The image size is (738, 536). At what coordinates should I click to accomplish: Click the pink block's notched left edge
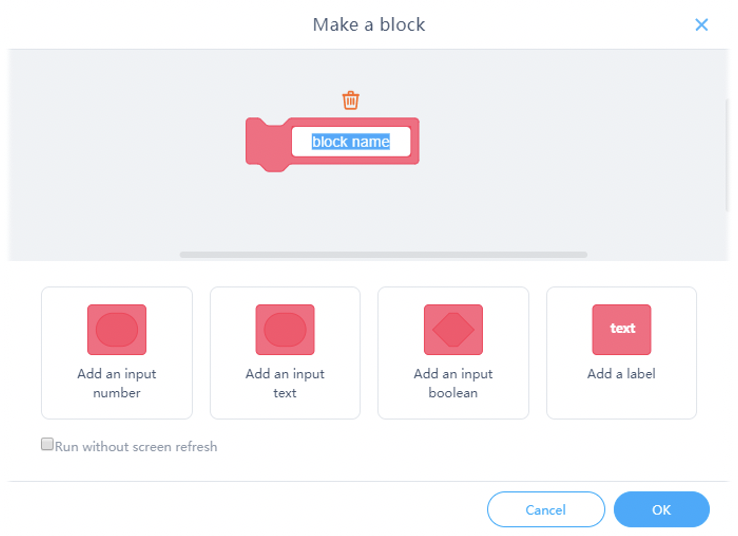coord(266,144)
